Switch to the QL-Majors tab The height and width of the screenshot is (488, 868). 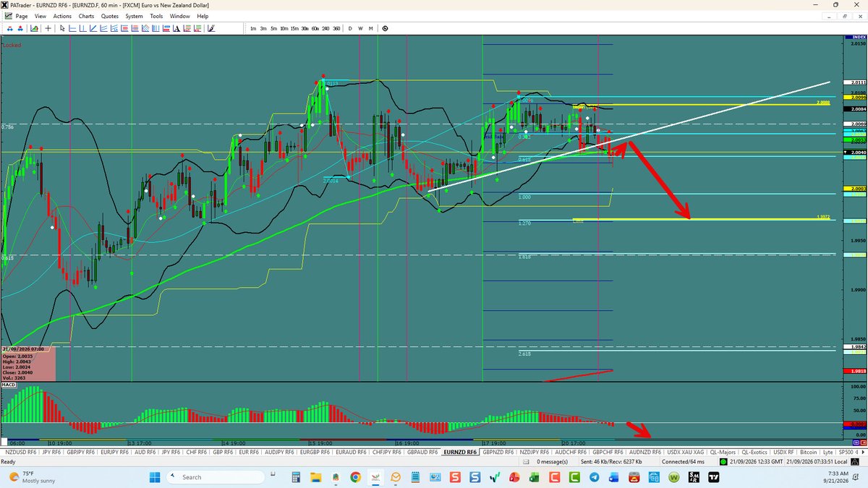722,452
